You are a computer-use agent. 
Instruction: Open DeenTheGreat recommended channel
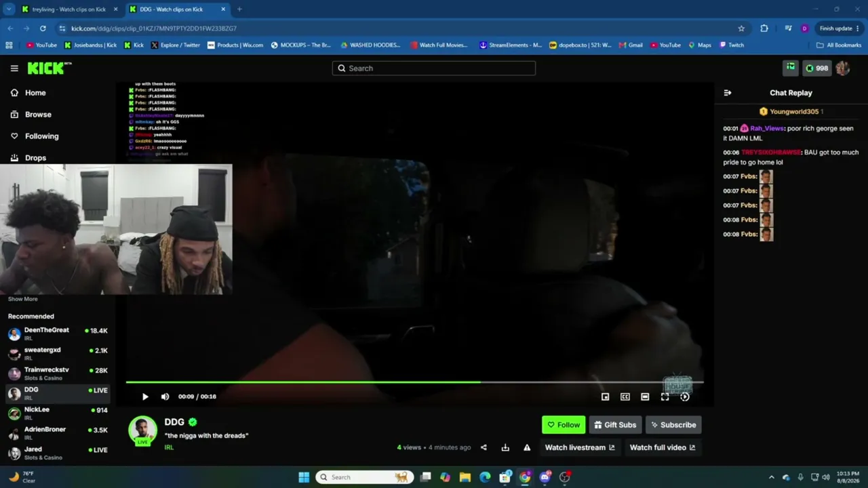[x=58, y=333]
